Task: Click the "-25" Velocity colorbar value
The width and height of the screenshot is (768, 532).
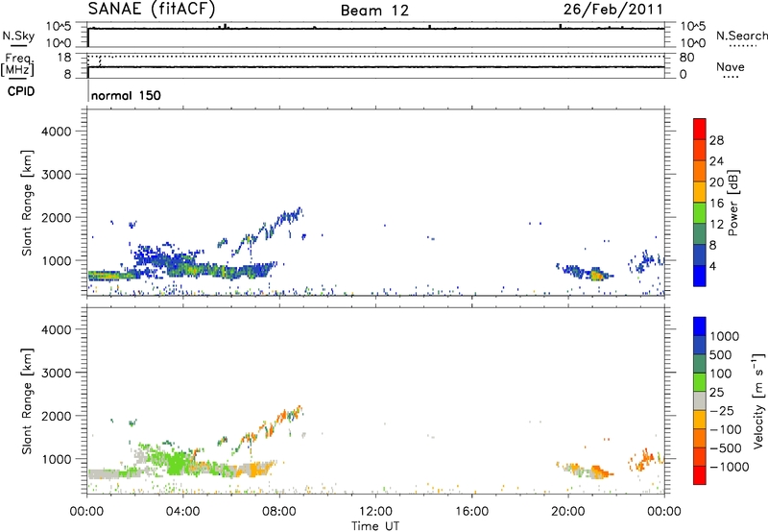Action: click(722, 410)
